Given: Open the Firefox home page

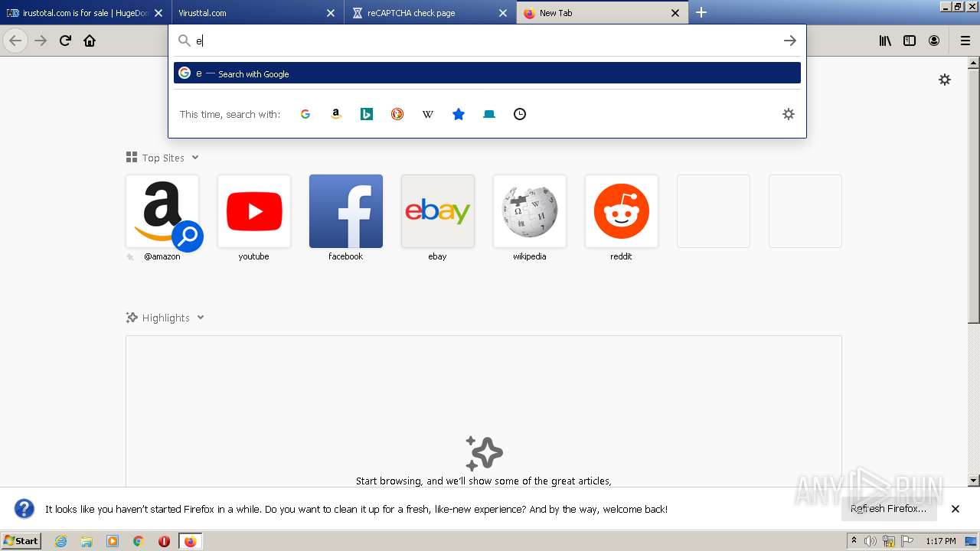Looking at the screenshot, I should [x=90, y=41].
